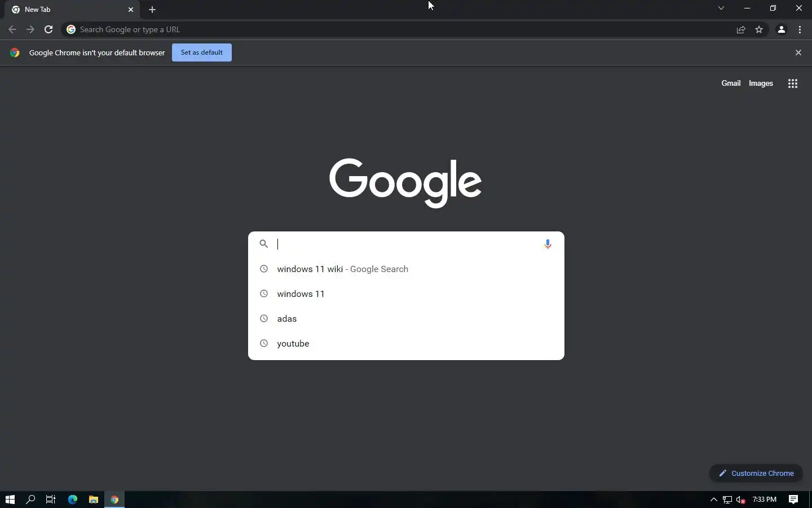Click clock icon beside adas suggestion
Viewport: 812px width, 508px height.
263,318
